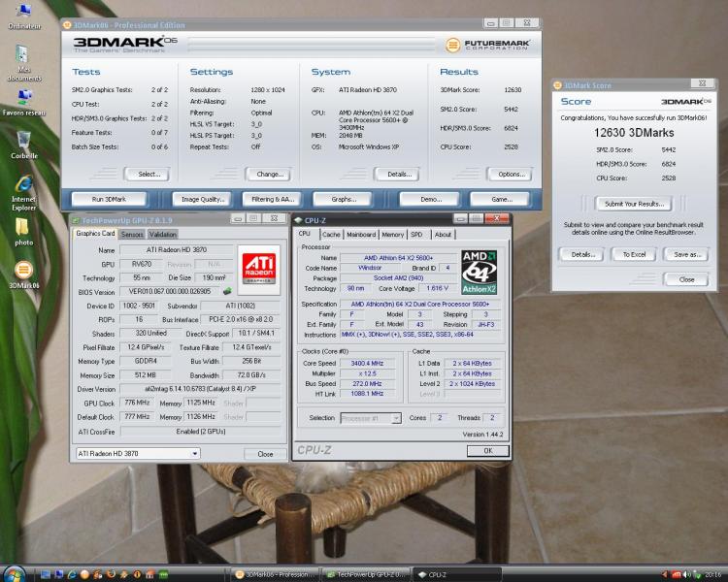This screenshot has height=582, width=728.
Task: Click the BIOS Version field in GPU-Z
Action: (x=170, y=291)
